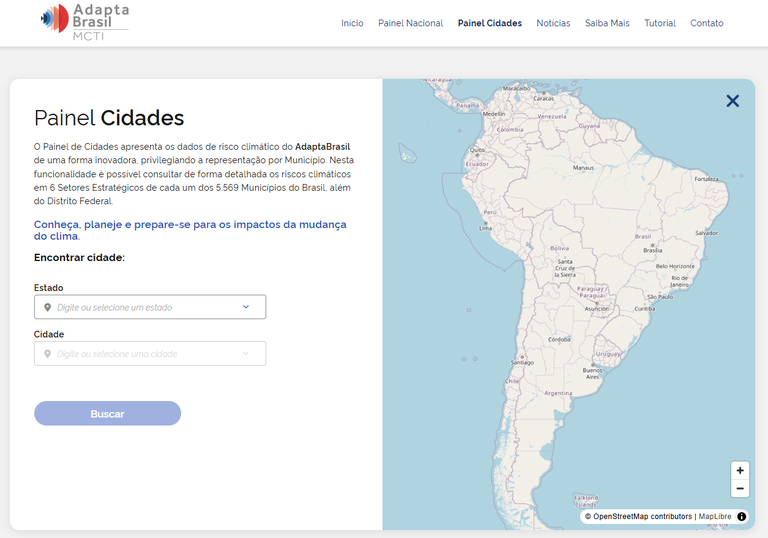Viewport: 768px width, 538px height.
Task: Zoom out on the map
Action: coord(740,489)
